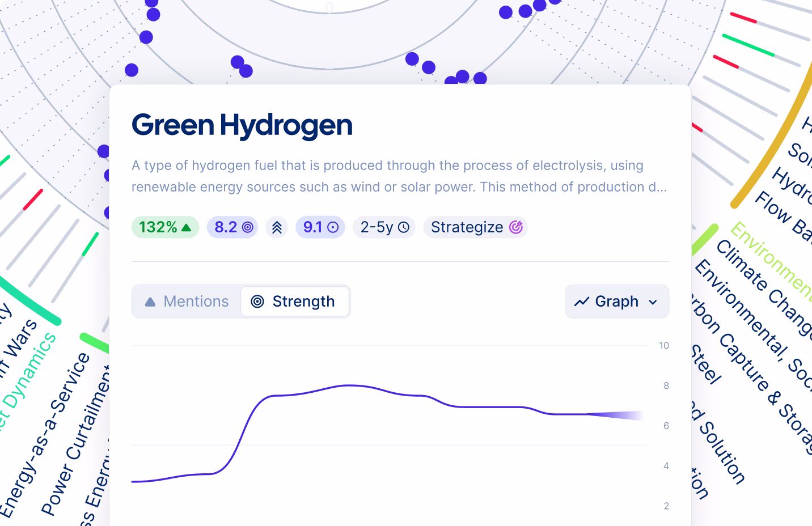Click the y-axis value 10

664,346
